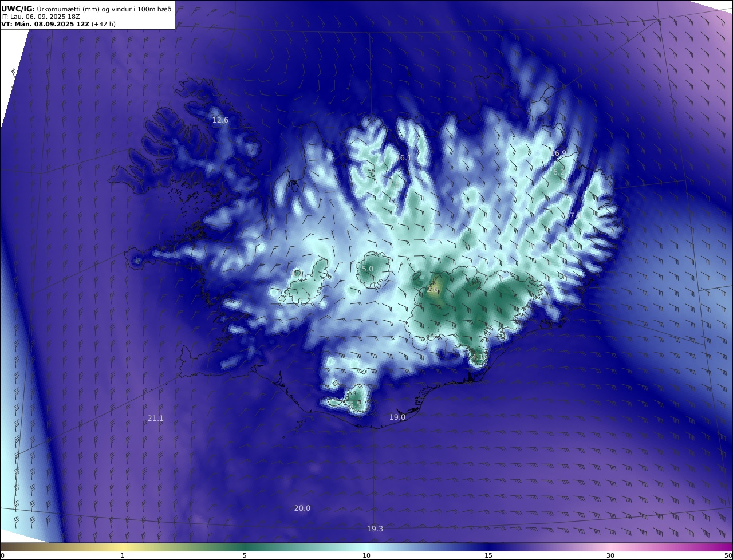Click the 12.6 value in Westfjords
Image resolution: width=733 pixels, height=560 pixels.
[x=220, y=120]
